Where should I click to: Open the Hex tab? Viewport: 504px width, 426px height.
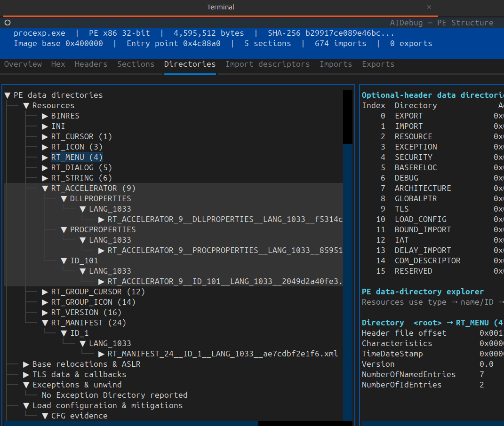[58, 64]
